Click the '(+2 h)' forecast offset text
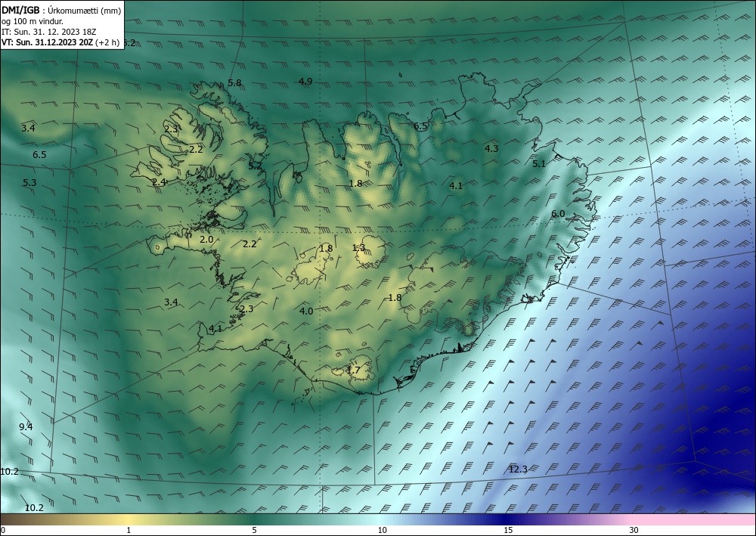The height and width of the screenshot is (536, 756). (x=107, y=42)
